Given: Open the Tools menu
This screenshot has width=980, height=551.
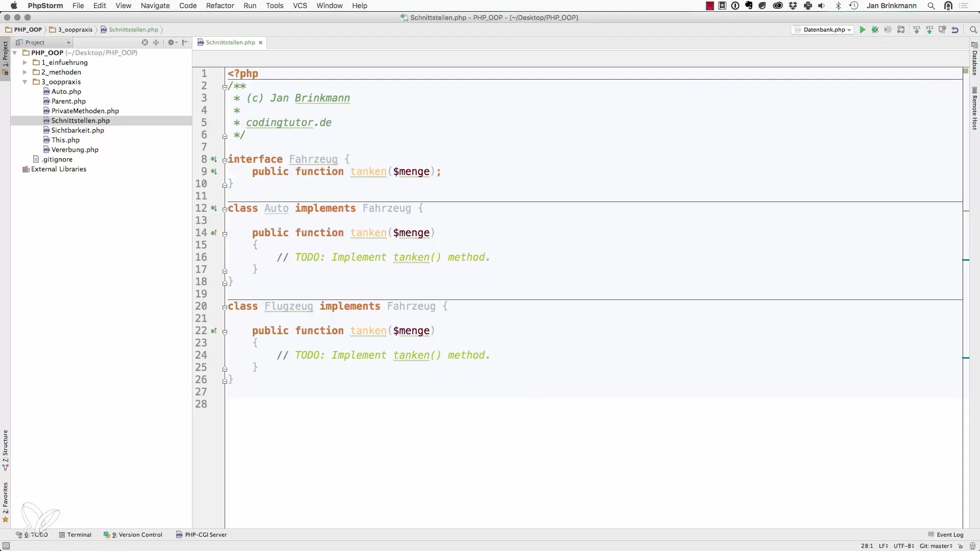Looking at the screenshot, I should coord(275,6).
